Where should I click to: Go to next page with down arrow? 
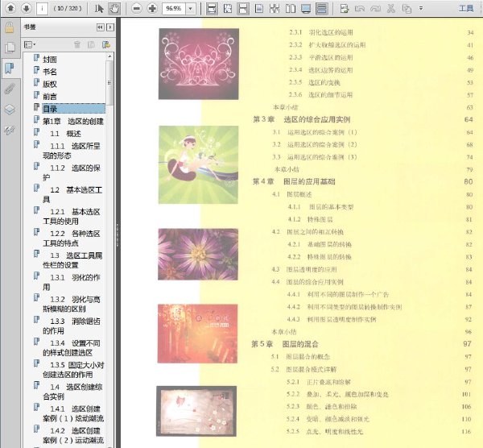(x=26, y=8)
